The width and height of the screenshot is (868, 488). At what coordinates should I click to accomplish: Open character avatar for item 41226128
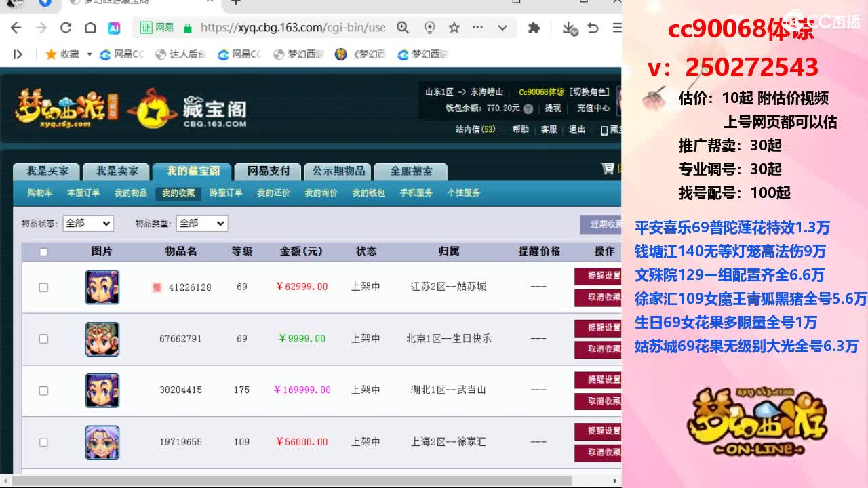(x=102, y=287)
